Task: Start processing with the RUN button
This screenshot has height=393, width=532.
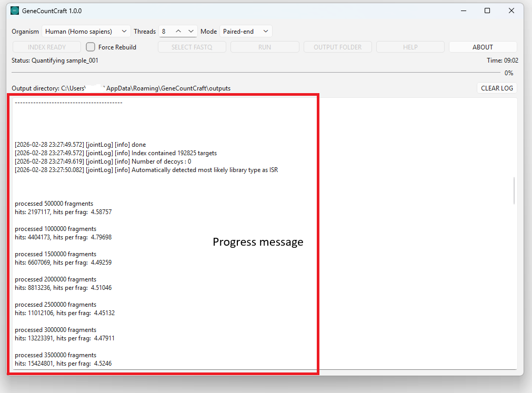Action: tap(265, 47)
